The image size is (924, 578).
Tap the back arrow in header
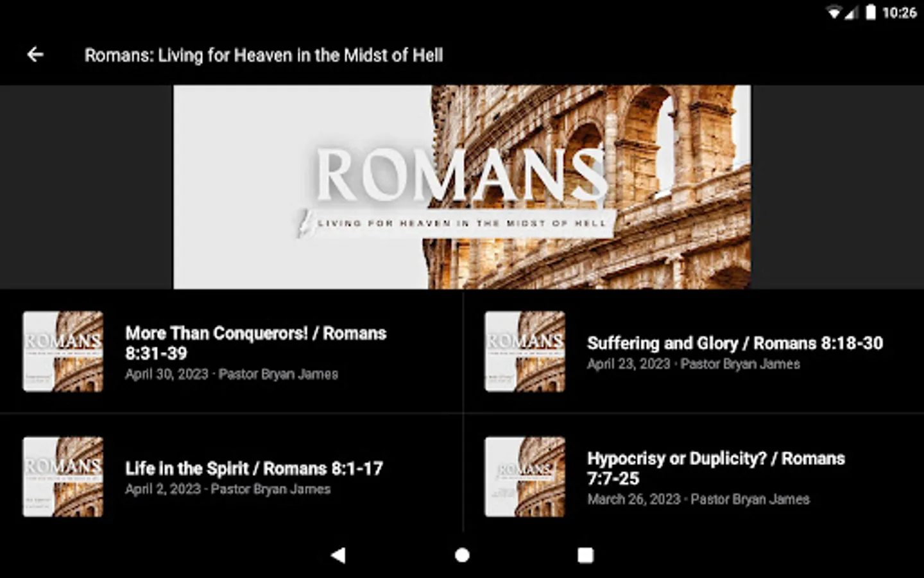[x=35, y=55]
